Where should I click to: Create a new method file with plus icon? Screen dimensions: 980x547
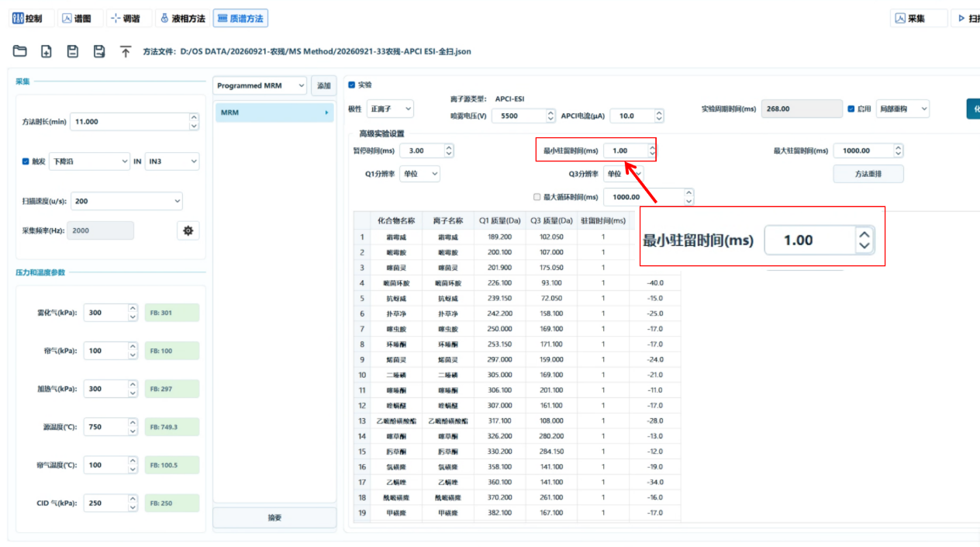(x=47, y=51)
